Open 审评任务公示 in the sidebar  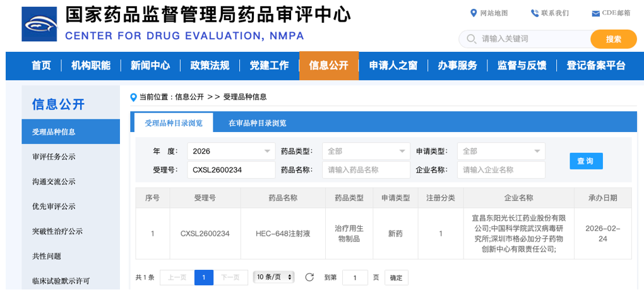pyautogui.click(x=54, y=157)
